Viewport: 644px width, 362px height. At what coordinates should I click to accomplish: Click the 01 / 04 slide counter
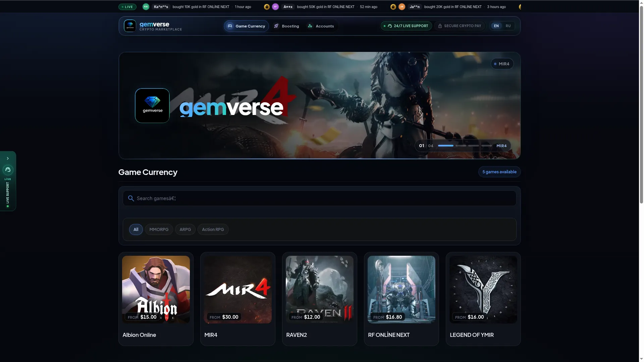[x=426, y=146]
